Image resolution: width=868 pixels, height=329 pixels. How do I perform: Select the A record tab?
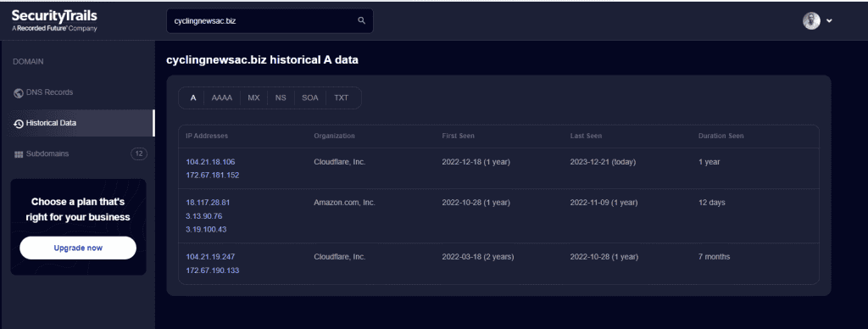[193, 98]
